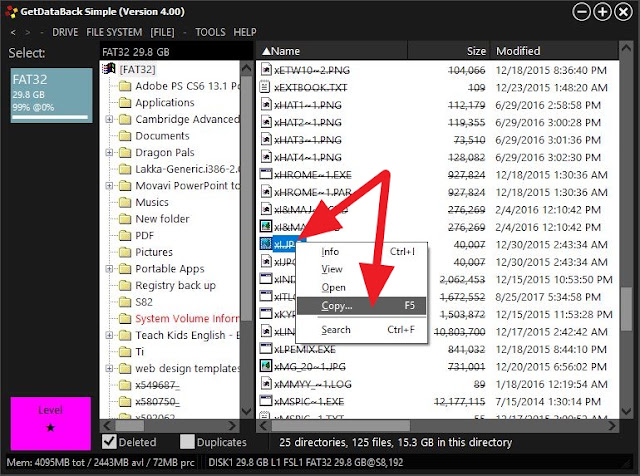Expand the Dragon Pals folder
640x476 pixels.
(x=109, y=152)
